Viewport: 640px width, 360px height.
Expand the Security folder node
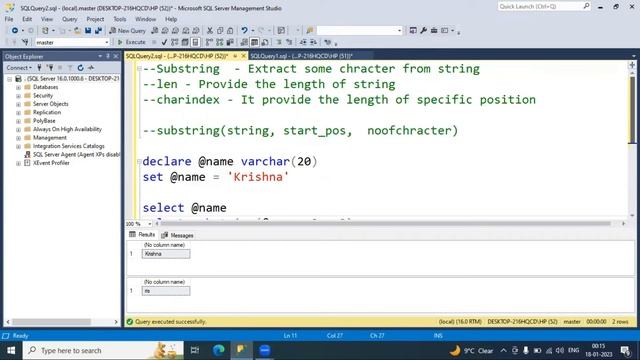pyautogui.click(x=18, y=96)
